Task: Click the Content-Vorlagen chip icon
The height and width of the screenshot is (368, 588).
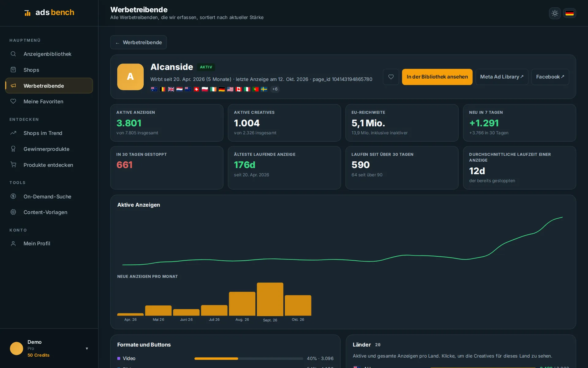Action: [13, 212]
